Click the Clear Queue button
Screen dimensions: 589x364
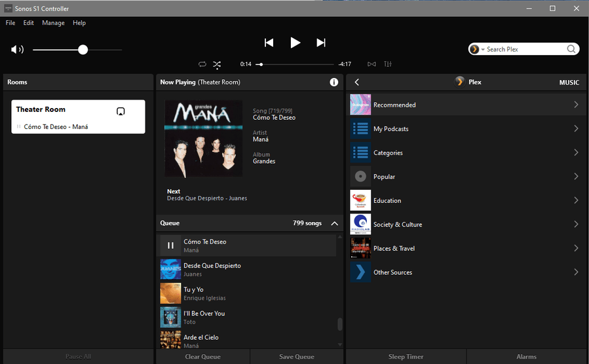coord(203,357)
